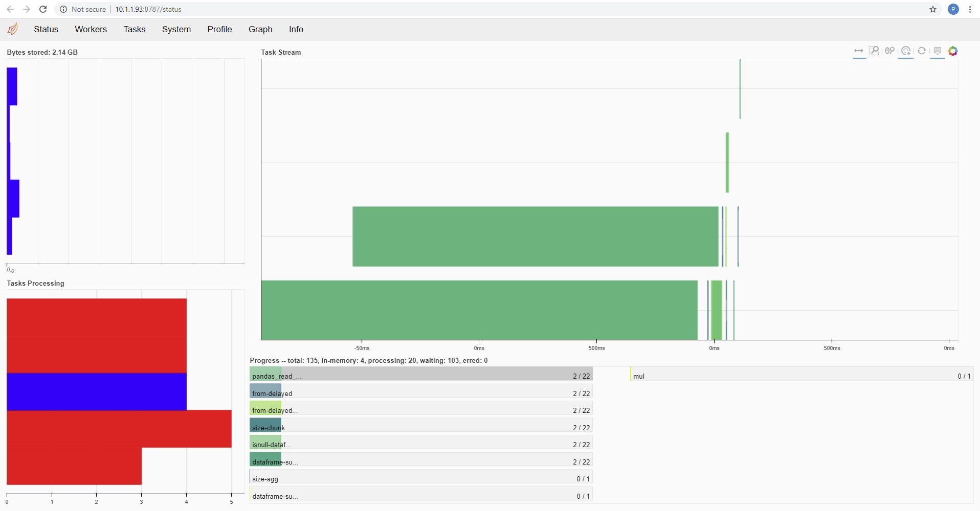The height and width of the screenshot is (511, 980).
Task: Activate the box zoom tool
Action: coord(875,51)
